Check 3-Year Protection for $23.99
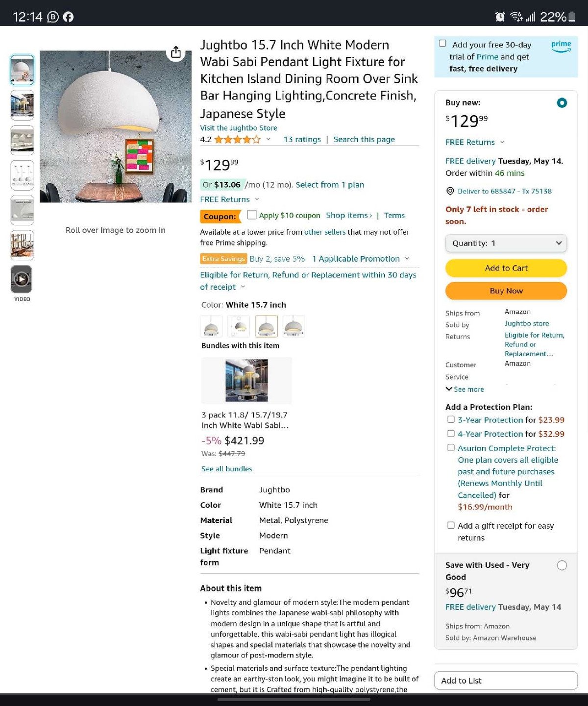This screenshot has height=706, width=588. point(451,419)
